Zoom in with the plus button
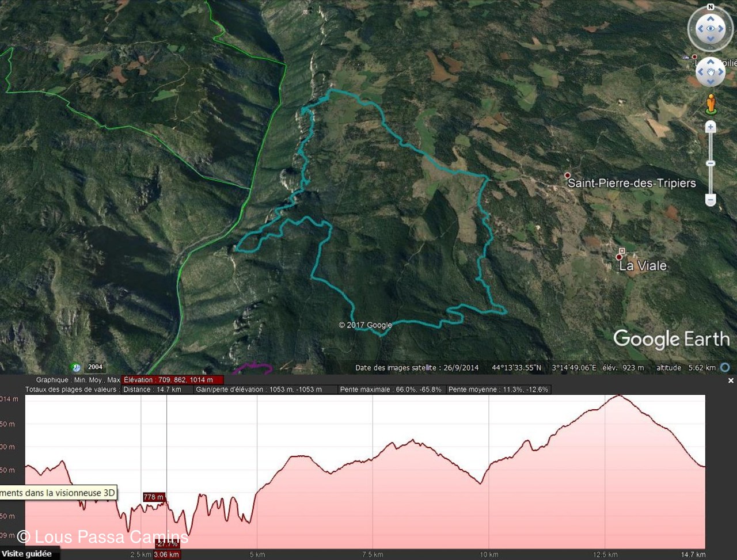Viewport: 737px width, 560px height. (x=711, y=127)
